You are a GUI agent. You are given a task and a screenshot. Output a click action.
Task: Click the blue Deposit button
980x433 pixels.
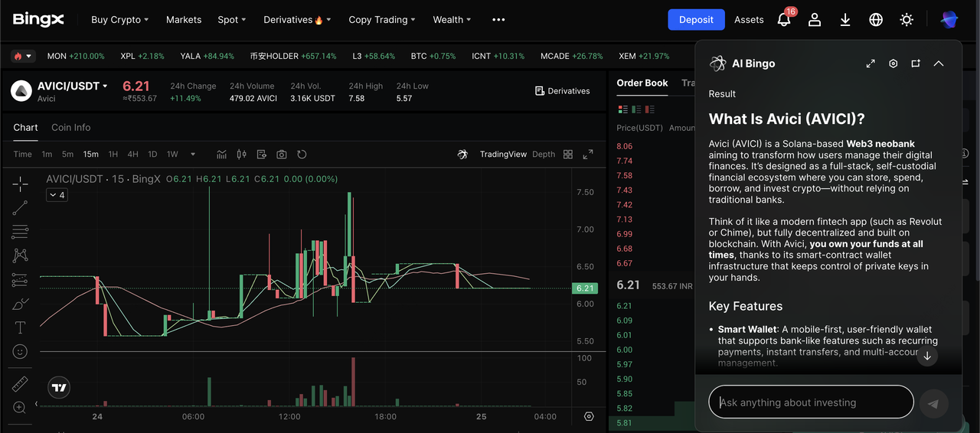coord(696,20)
